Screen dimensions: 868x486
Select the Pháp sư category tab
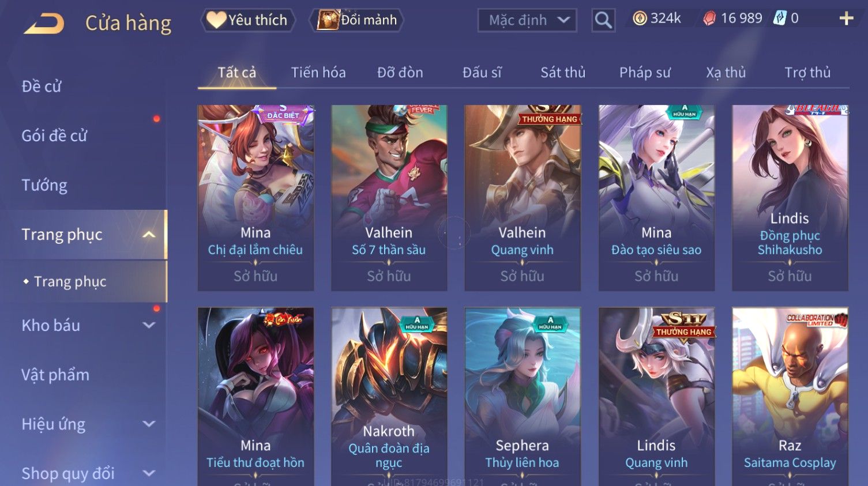coord(645,73)
